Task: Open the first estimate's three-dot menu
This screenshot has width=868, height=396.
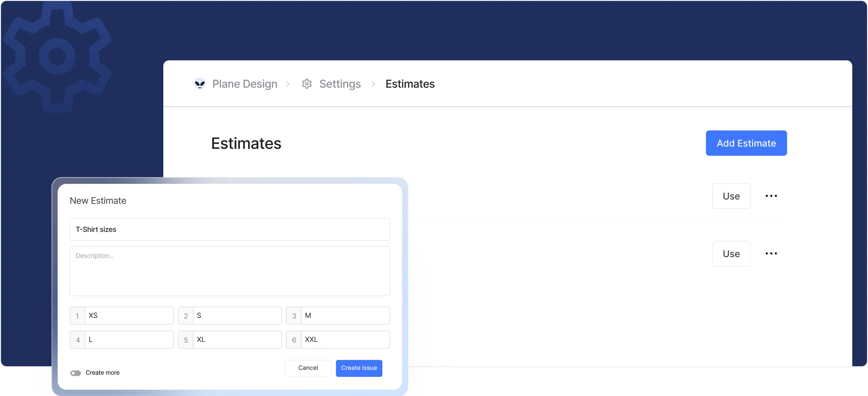Action: (x=771, y=196)
